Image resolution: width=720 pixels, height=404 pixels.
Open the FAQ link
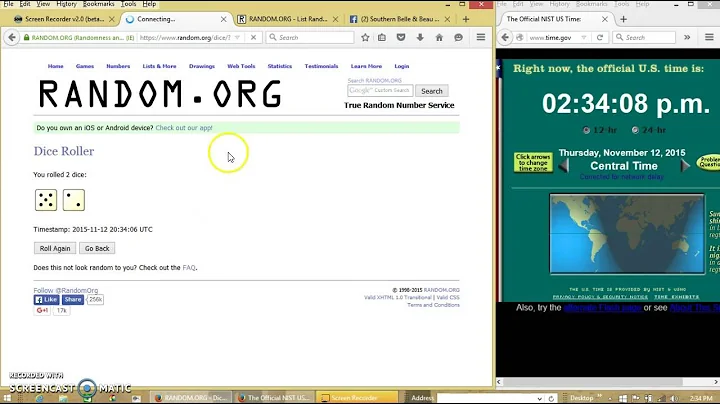pos(189,268)
